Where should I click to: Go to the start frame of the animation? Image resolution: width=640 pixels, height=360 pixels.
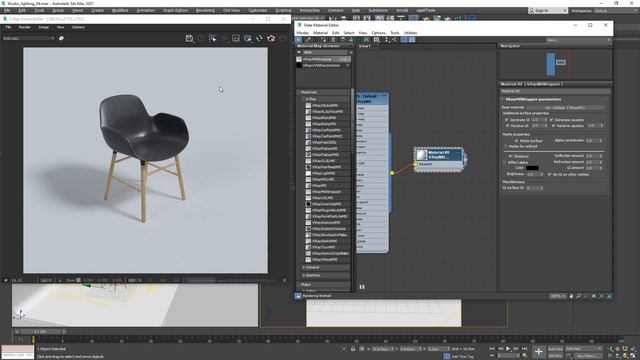492,349
